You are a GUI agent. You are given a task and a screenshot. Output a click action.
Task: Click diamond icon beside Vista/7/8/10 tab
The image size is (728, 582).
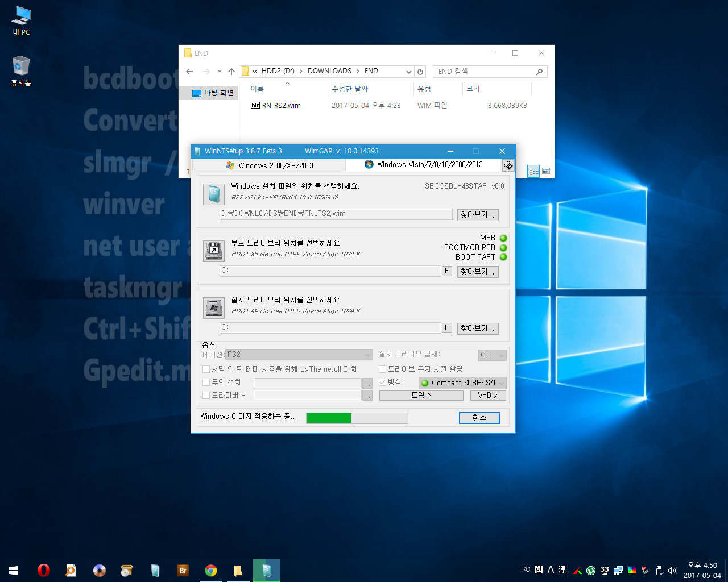click(508, 165)
